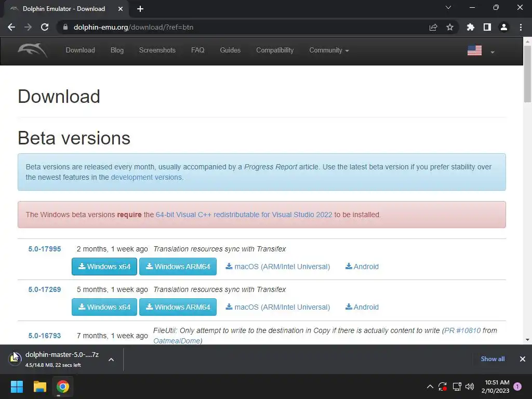Expand the Community dropdown menu
Viewport: 532px width, 399px height.
click(329, 50)
